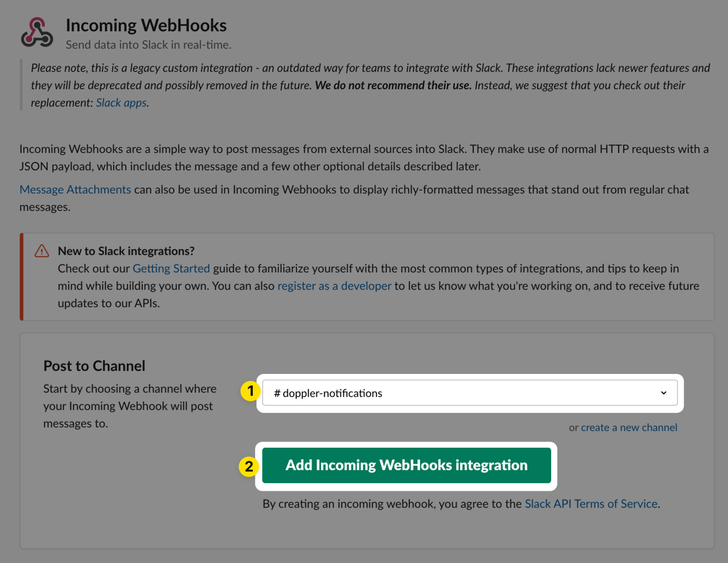Open the Message Attachments link
The image size is (728, 563).
coord(75,190)
